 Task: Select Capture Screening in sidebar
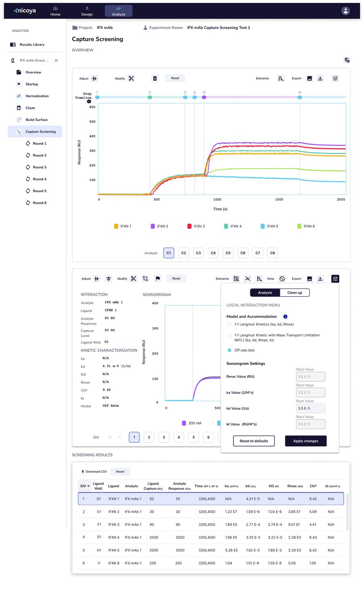click(35, 131)
